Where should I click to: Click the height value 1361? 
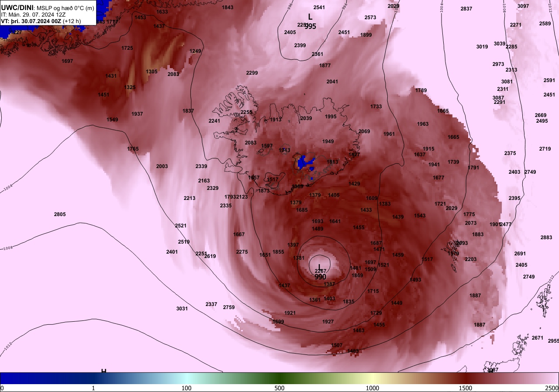(315, 300)
